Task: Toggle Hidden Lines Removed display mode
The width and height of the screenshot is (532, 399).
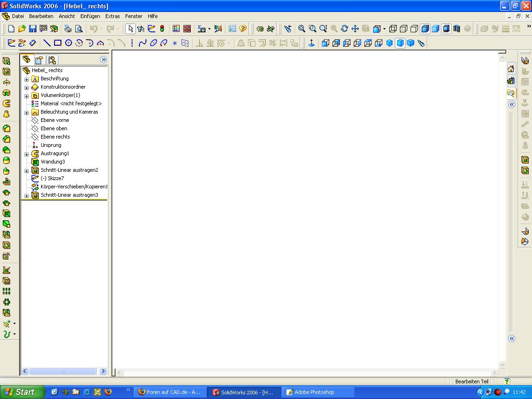Action: point(414,29)
